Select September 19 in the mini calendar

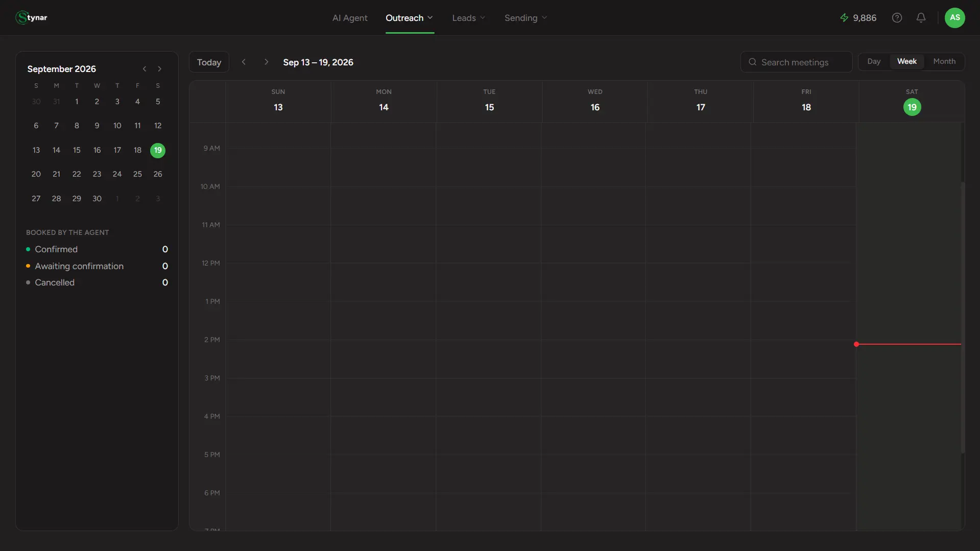158,150
